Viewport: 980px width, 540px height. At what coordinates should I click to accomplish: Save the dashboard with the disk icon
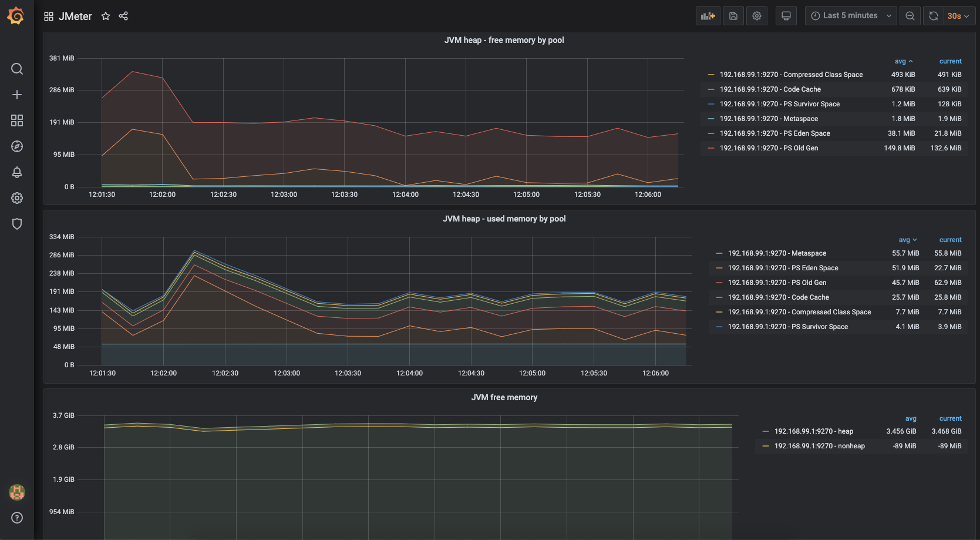(733, 16)
